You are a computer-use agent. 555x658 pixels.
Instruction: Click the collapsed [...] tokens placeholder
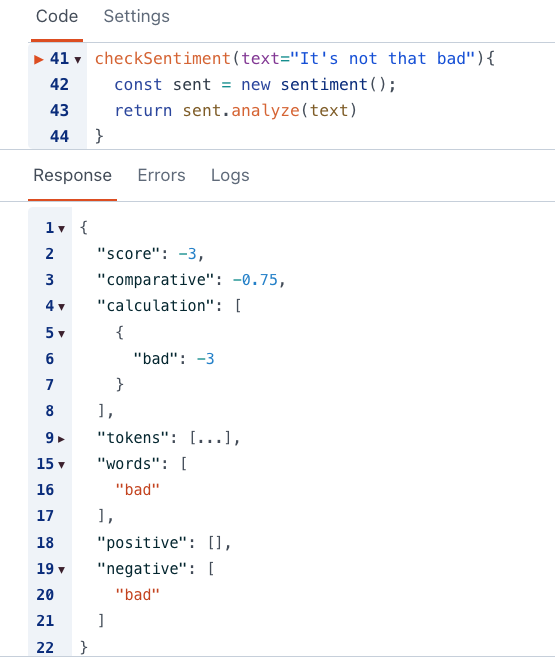coord(211,438)
